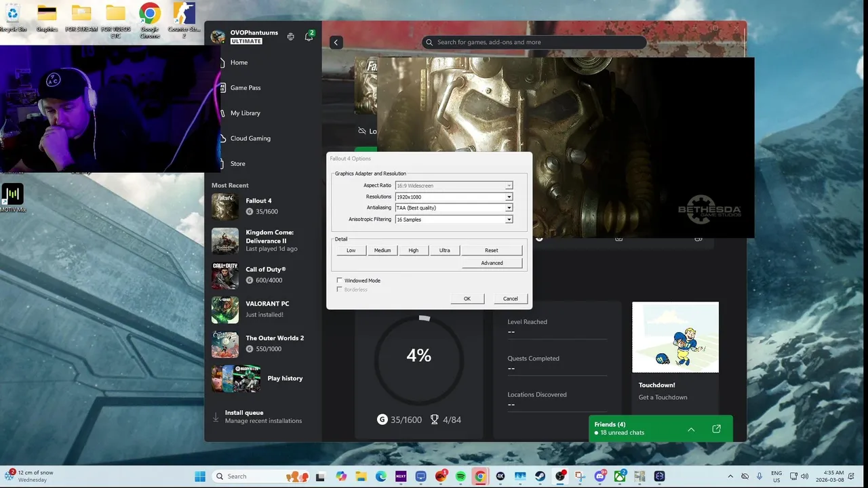
Task: Open My Library in Xbox sidebar
Action: click(x=245, y=113)
